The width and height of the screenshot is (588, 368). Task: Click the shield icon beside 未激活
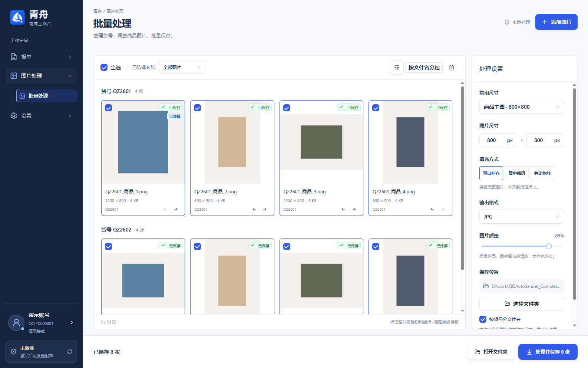[x=14, y=352]
